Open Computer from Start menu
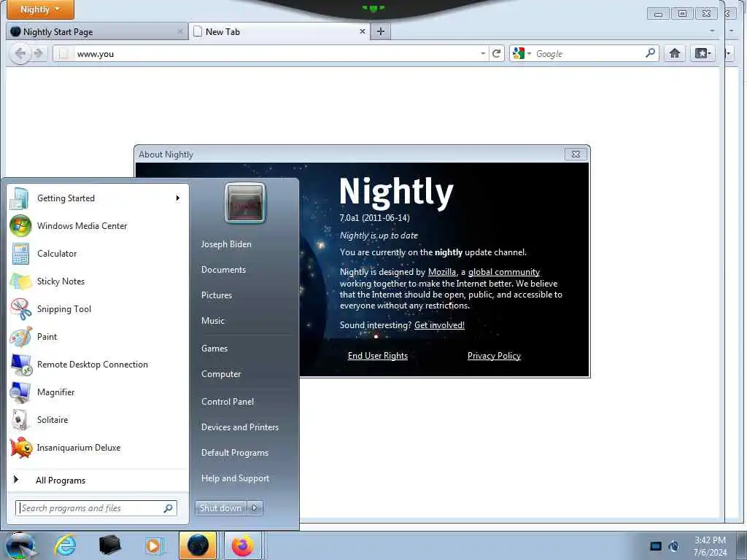Screen dimensions: 747x560 point(221,374)
